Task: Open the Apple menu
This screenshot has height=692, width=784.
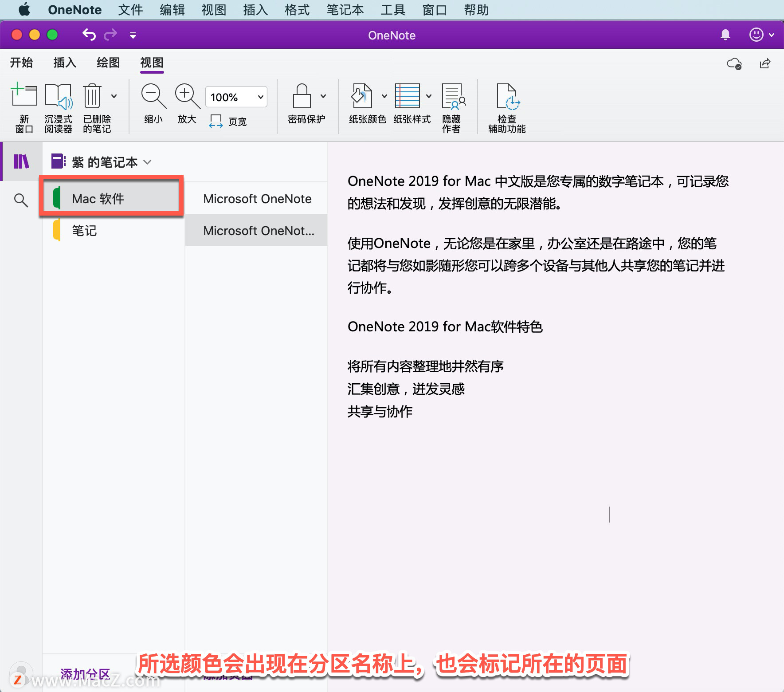Action: coord(24,9)
